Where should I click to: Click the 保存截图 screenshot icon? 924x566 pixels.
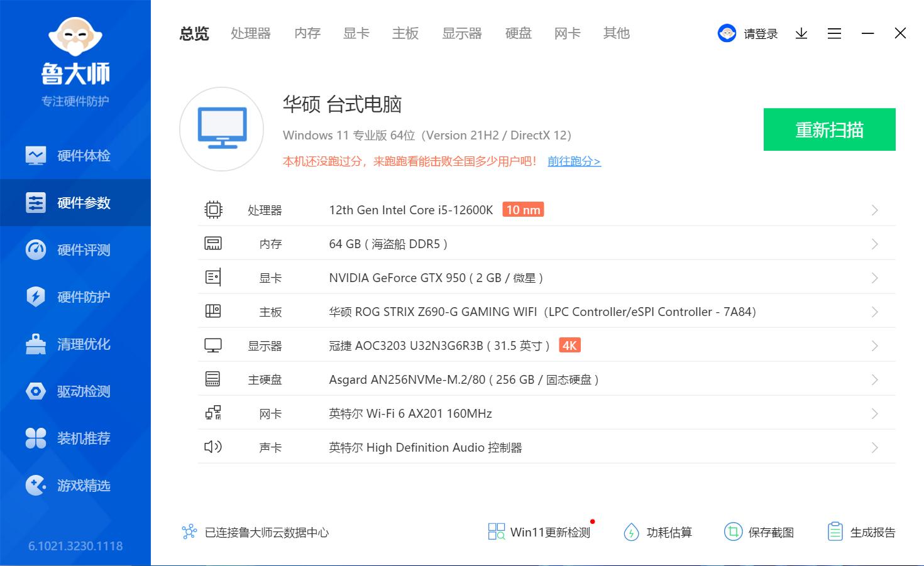tap(760, 532)
